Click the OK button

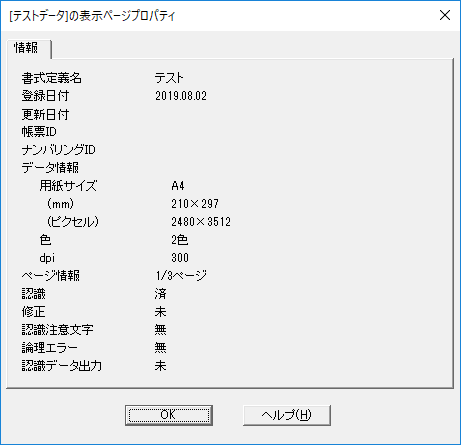[x=169, y=415]
